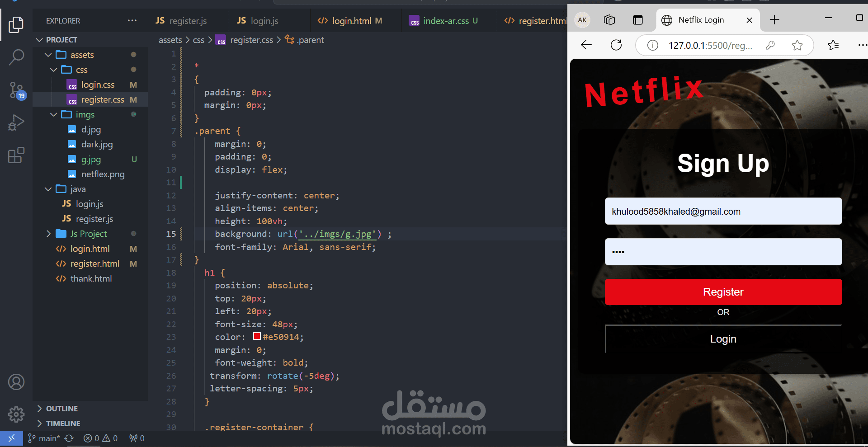
Task: Click the ports forwarded indicator in status bar
Action: click(x=137, y=438)
